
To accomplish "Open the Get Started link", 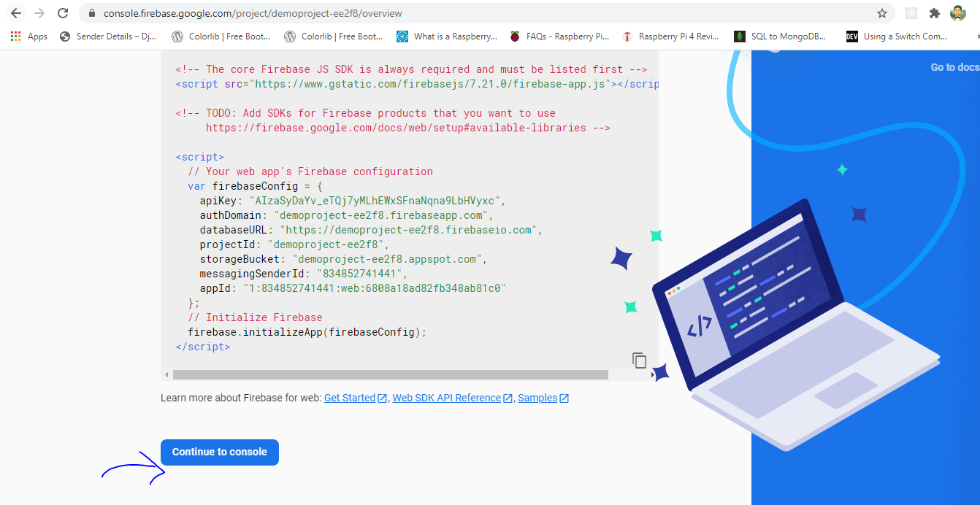I will 350,398.
